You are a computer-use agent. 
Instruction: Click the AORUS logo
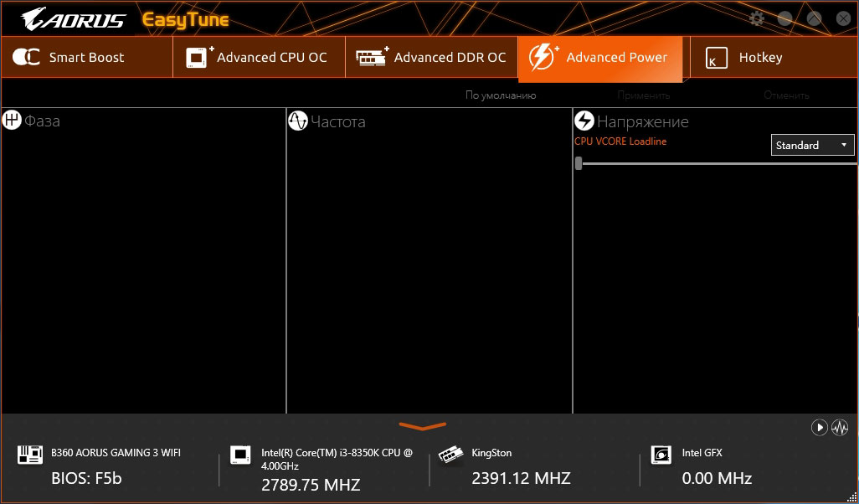74,19
